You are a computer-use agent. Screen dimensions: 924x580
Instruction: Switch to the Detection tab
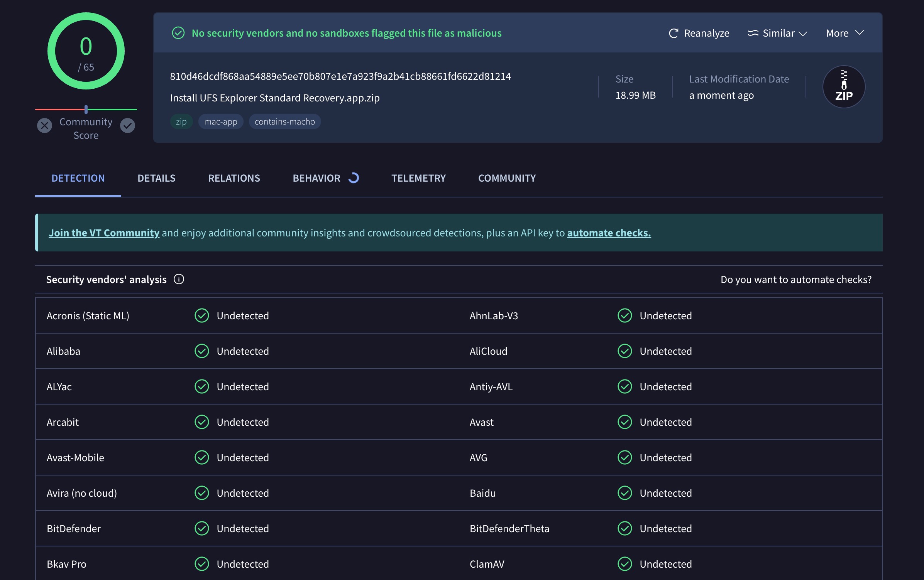tap(78, 178)
